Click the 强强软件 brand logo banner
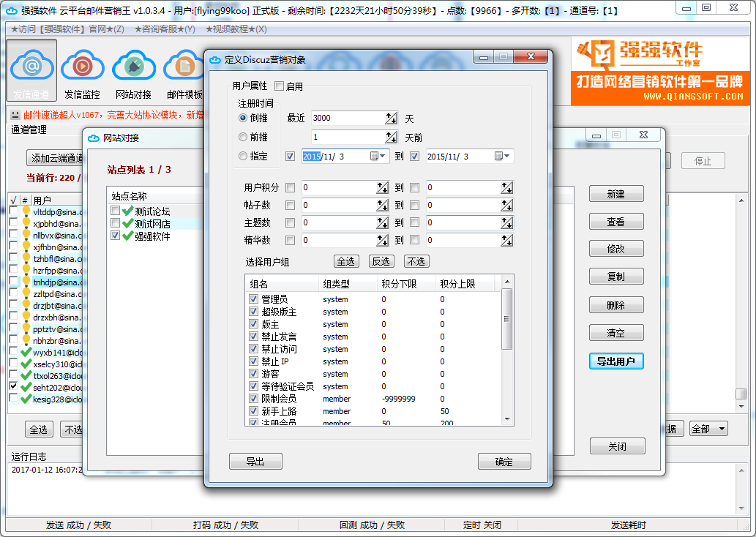The height and width of the screenshot is (537, 756). [x=660, y=72]
